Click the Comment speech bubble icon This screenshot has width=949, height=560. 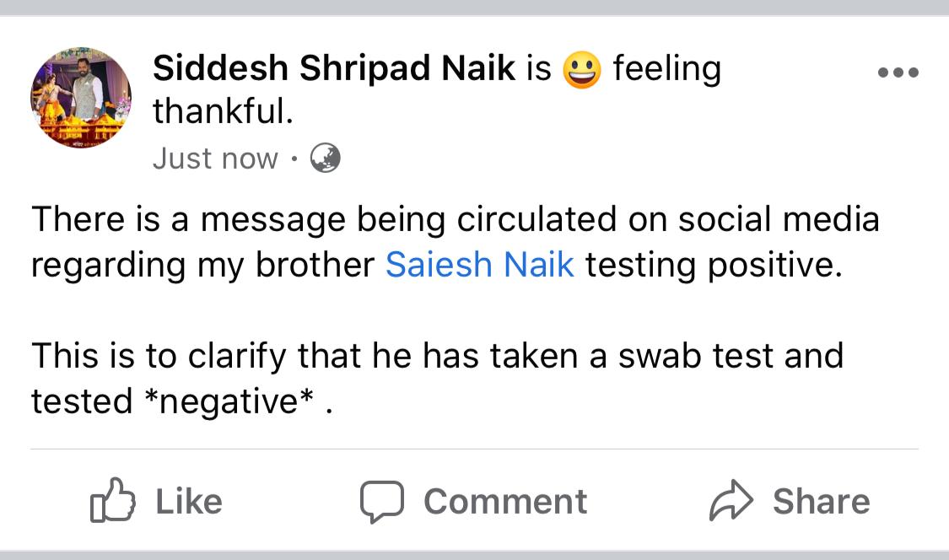click(382, 501)
